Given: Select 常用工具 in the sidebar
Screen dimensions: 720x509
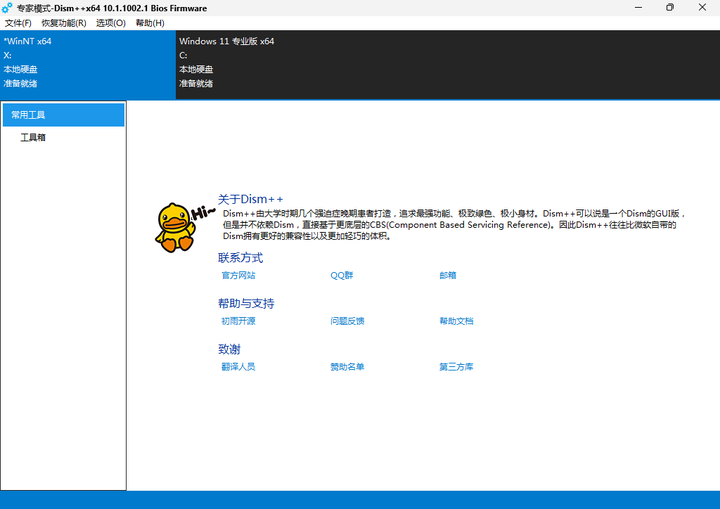Looking at the screenshot, I should coord(63,115).
